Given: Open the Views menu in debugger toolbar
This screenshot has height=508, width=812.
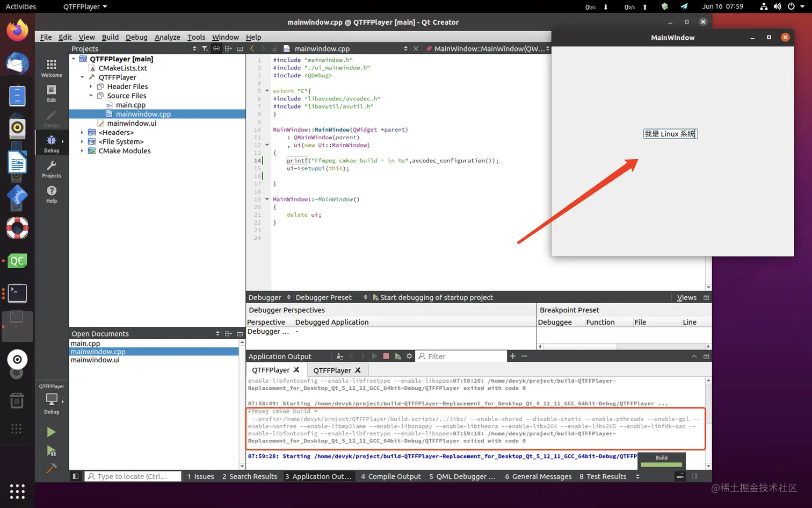Looking at the screenshot, I should tap(686, 297).
